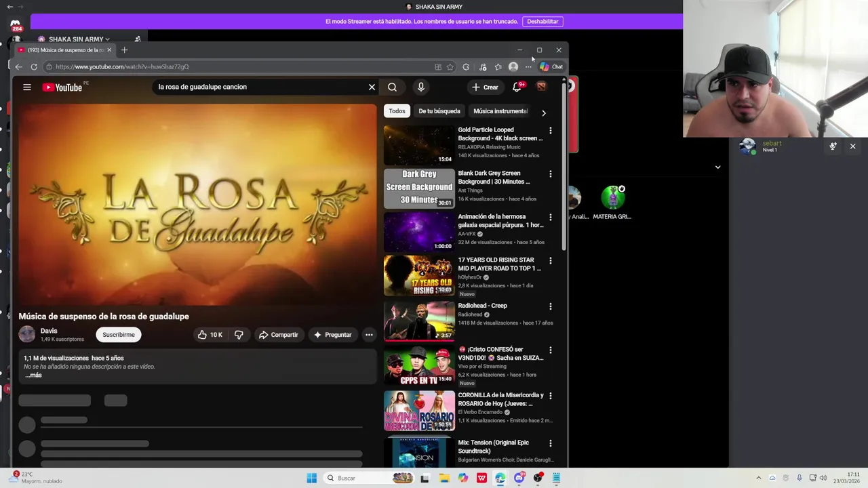
Task: Like the video with thumbs up
Action: click(210, 335)
